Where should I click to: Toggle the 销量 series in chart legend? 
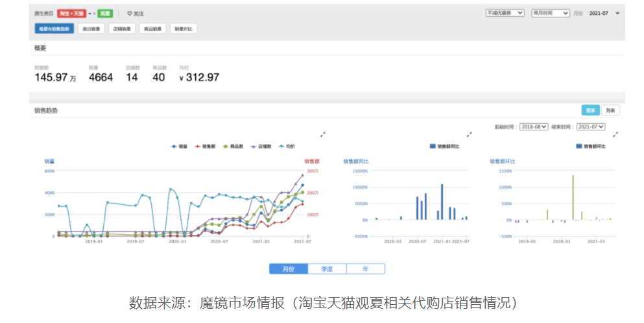(x=178, y=147)
